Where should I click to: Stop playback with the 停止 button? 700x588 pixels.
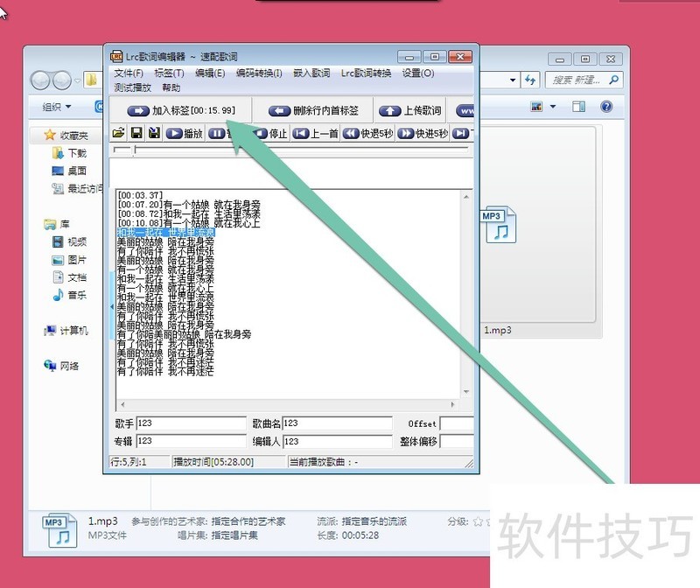click(271, 134)
